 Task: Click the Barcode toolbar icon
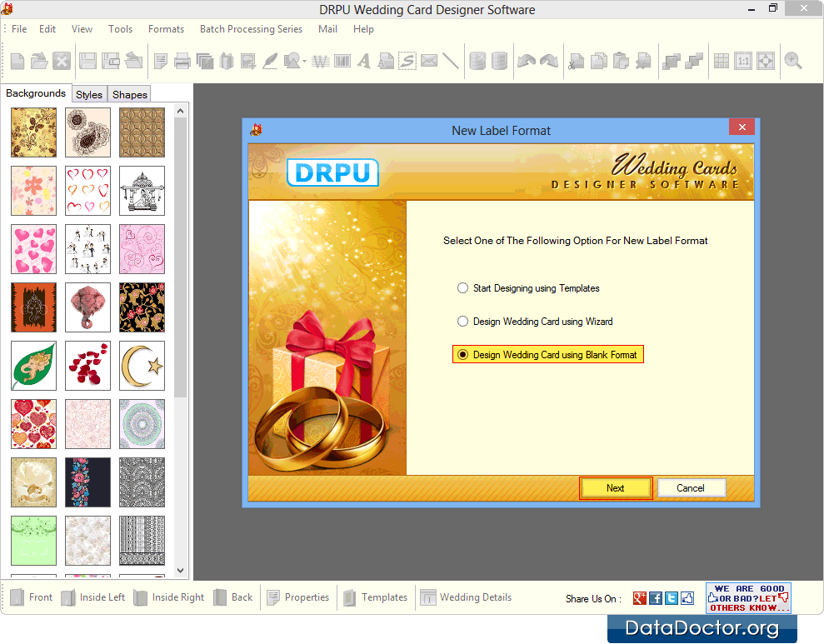pos(342,62)
